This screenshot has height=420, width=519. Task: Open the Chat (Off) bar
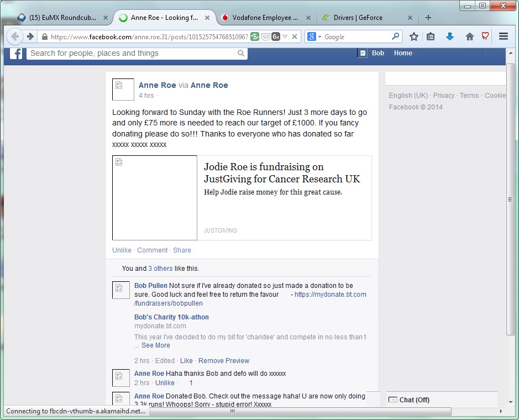click(x=414, y=400)
